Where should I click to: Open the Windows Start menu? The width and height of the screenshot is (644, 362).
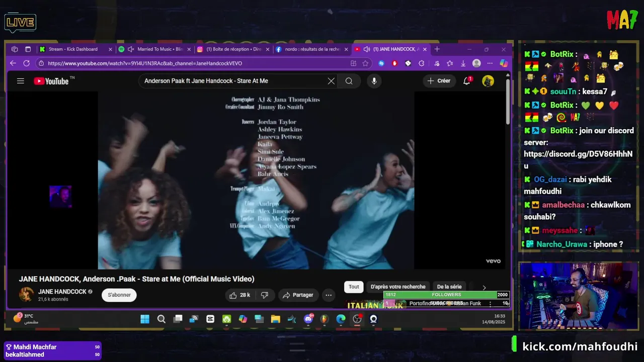pos(145,319)
